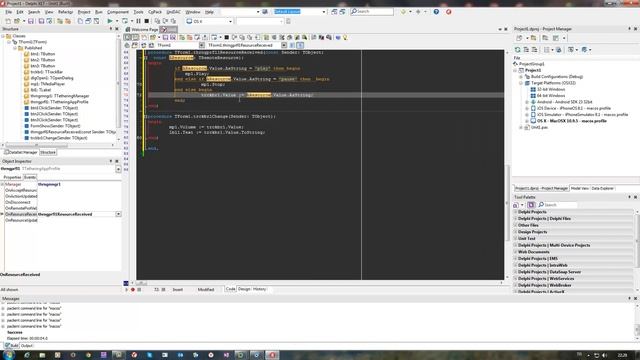Select the 32-bit Windows target platform
Viewport: 640px width, 360px height.
coord(547,89)
